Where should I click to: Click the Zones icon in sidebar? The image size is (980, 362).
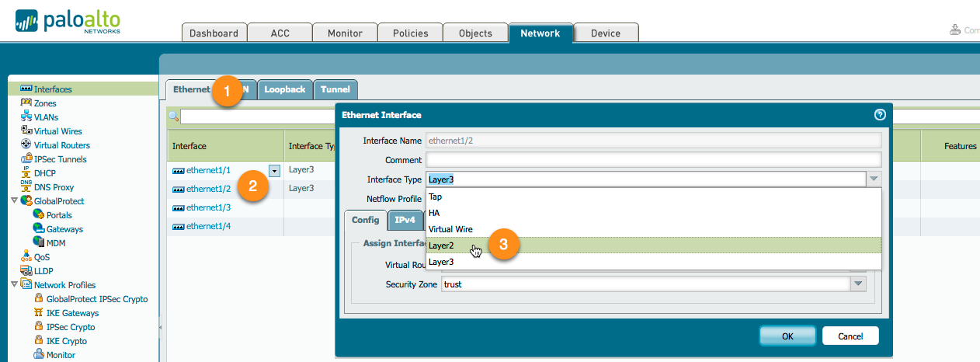coord(26,103)
